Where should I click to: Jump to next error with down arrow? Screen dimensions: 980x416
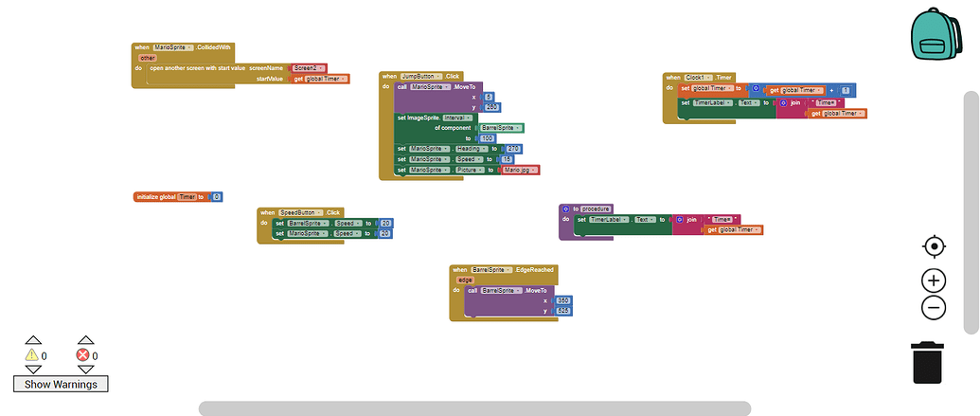pyautogui.click(x=85, y=370)
